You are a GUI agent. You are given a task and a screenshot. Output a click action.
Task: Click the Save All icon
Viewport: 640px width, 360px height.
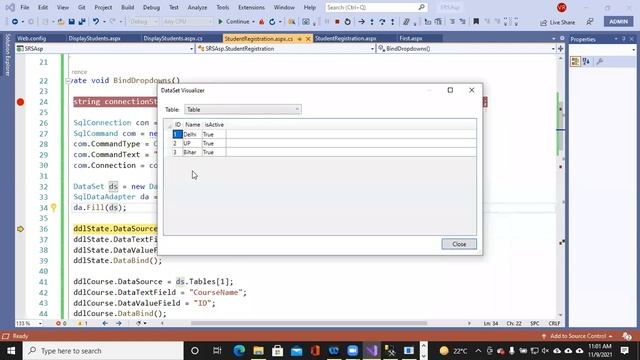coord(82,22)
